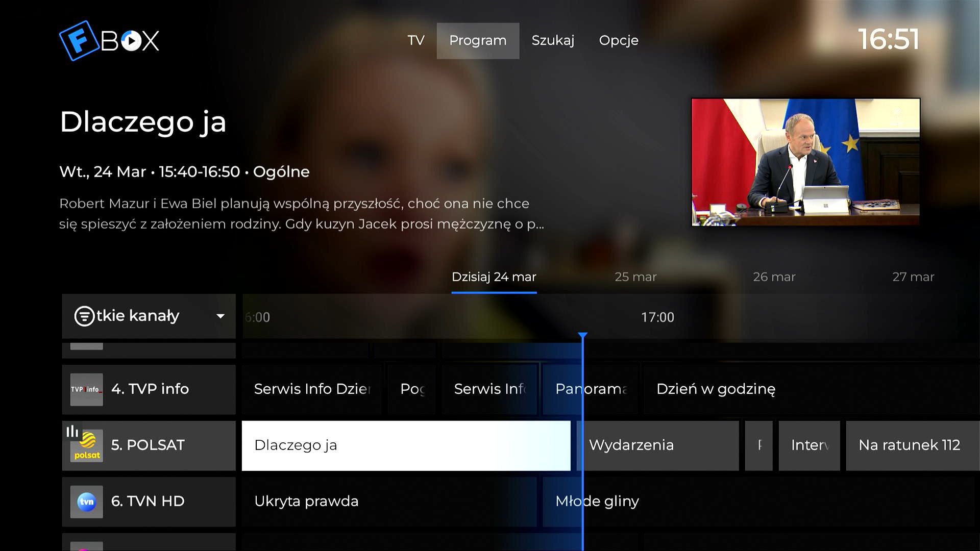This screenshot has width=980, height=551.
Task: Click the filter icon beside channel list
Action: pos(84,316)
